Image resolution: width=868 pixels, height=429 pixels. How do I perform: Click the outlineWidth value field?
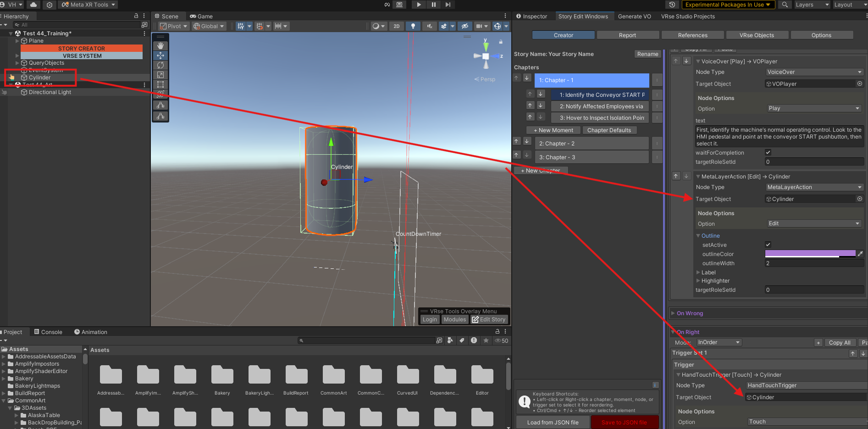click(814, 263)
